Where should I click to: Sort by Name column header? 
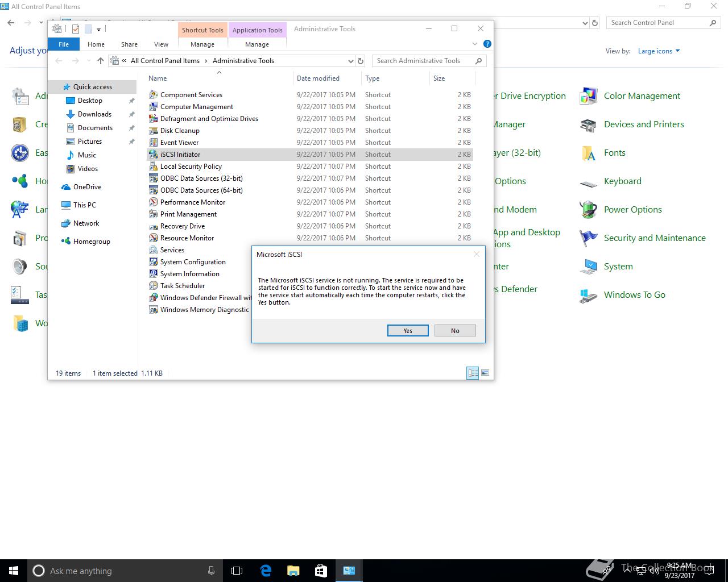[x=158, y=78]
